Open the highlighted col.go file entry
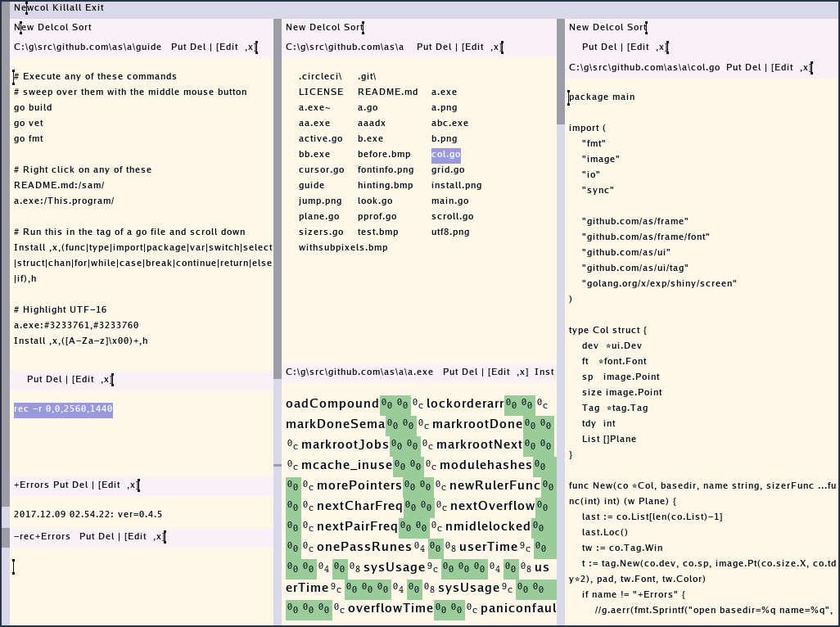 point(445,155)
